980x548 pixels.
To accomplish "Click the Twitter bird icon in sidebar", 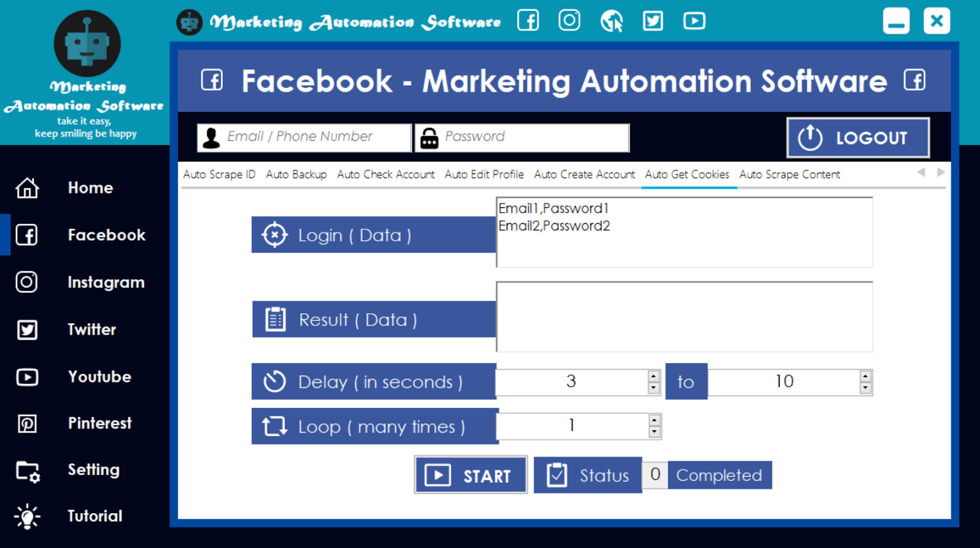I will pyautogui.click(x=27, y=330).
